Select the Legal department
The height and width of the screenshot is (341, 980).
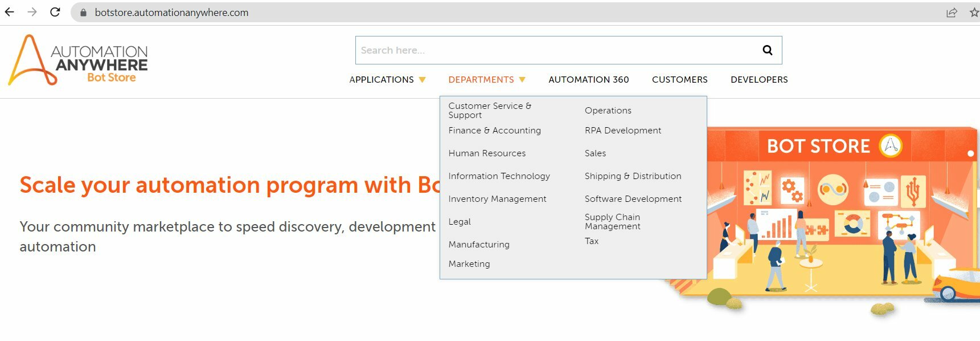click(460, 222)
